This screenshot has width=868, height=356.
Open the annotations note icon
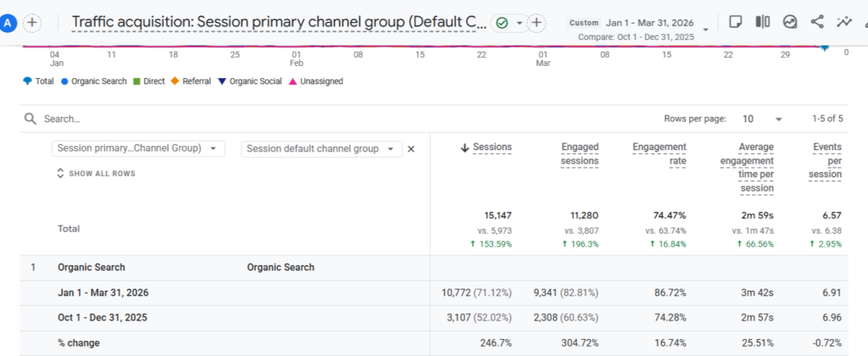click(736, 23)
